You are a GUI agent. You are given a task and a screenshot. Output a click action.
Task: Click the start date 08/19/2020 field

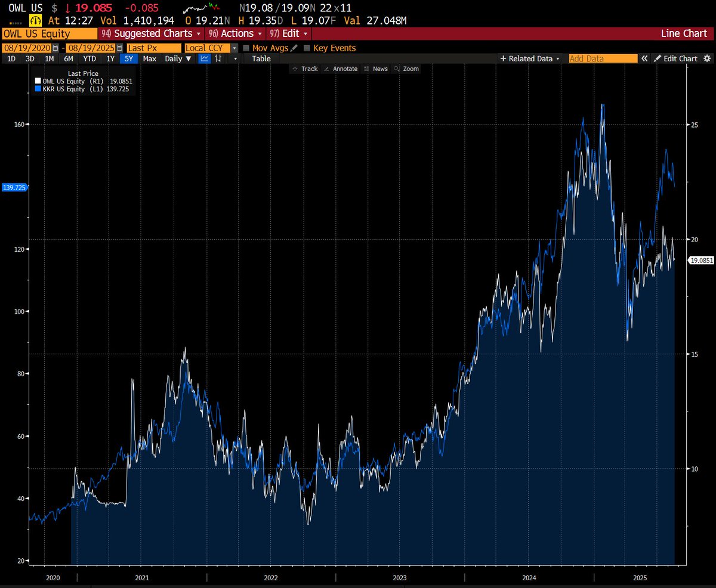pyautogui.click(x=27, y=48)
